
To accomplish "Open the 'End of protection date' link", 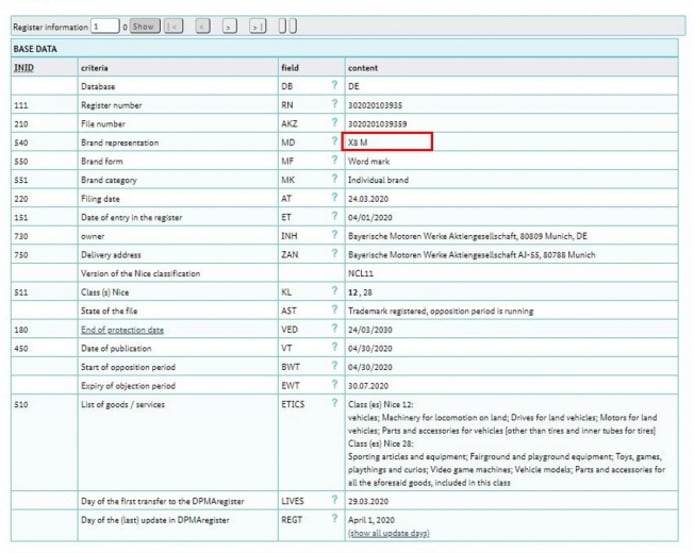I will [122, 330].
